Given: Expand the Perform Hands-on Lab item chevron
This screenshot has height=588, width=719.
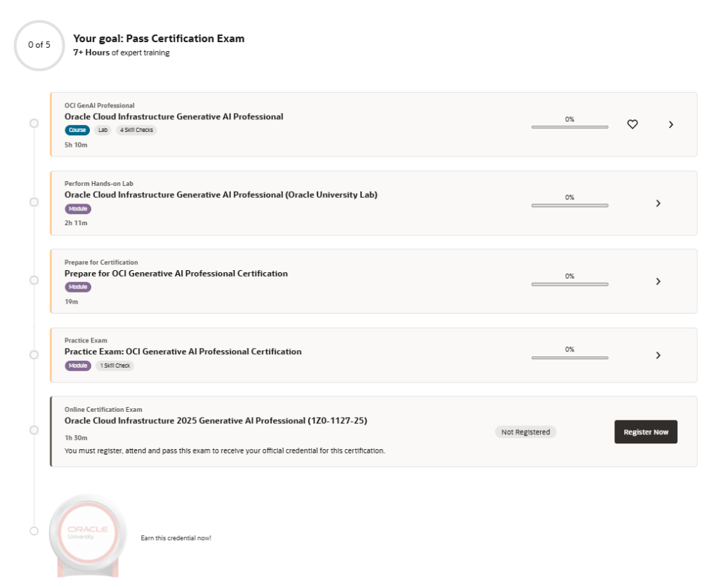Looking at the screenshot, I should (x=658, y=203).
